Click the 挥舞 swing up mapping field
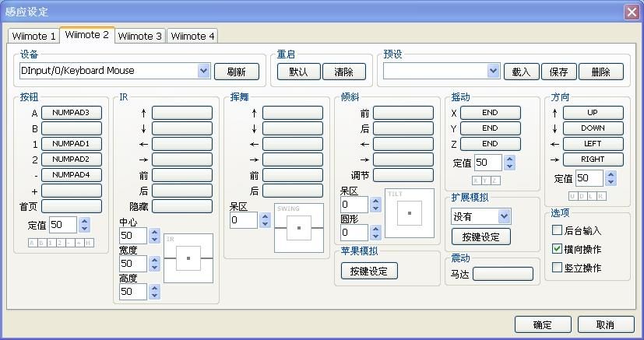644x340 pixels. pyautogui.click(x=293, y=113)
